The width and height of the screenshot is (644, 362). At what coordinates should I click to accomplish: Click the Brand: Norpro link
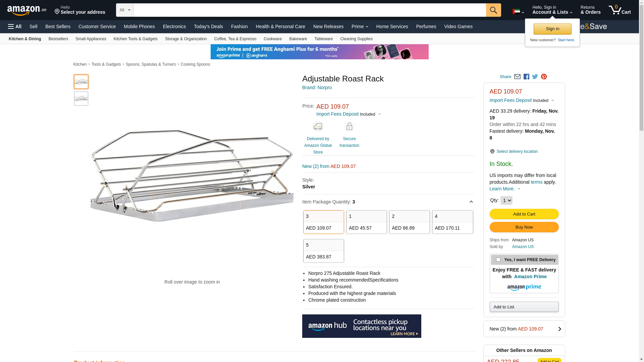[x=317, y=87]
